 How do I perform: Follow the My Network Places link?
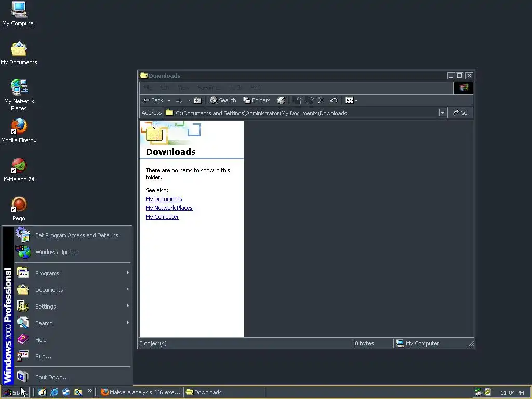[169, 208]
